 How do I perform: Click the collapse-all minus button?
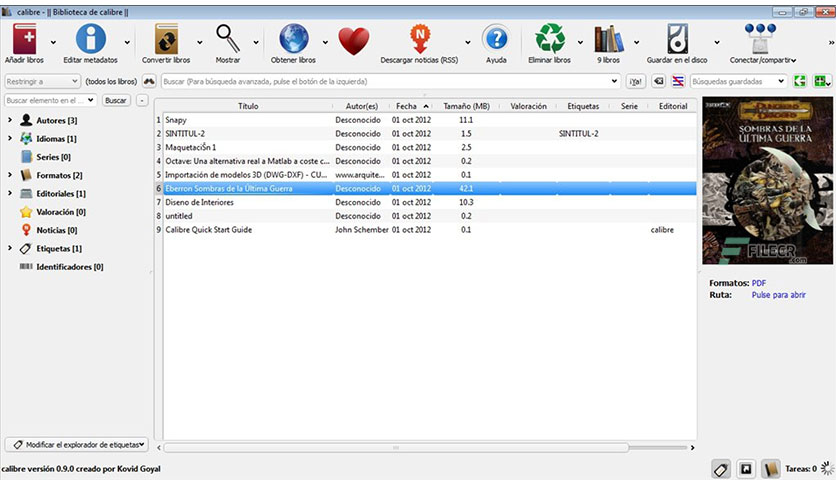[142, 100]
